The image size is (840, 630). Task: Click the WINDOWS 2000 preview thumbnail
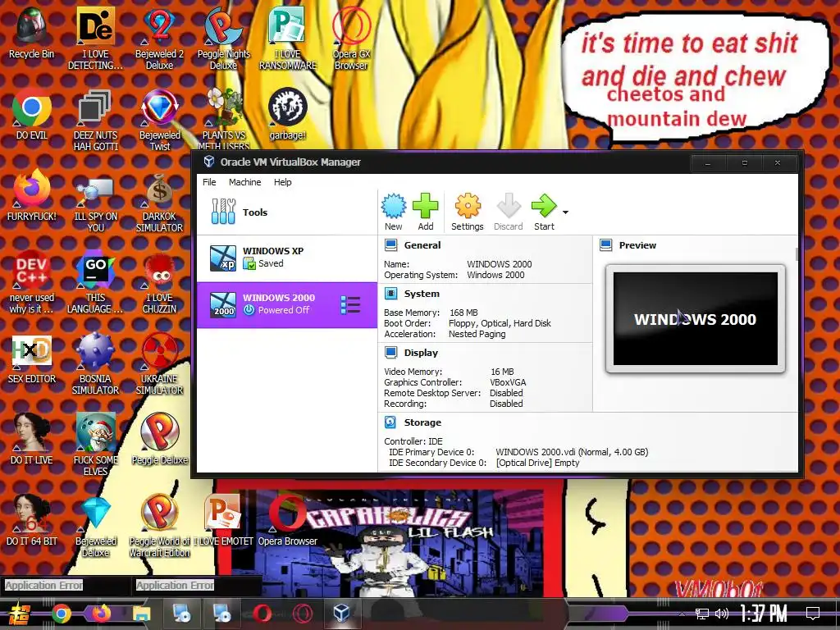[696, 319]
